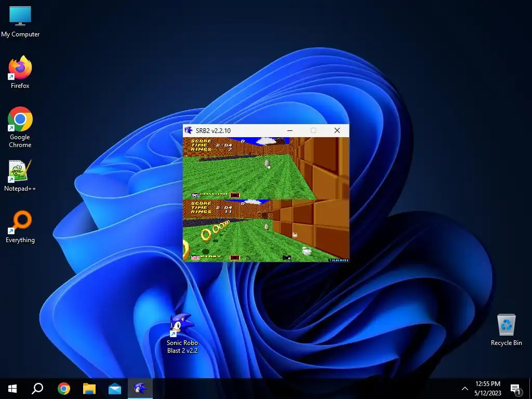Click the red emblem box beside Meta Knight name

[x=235, y=195]
